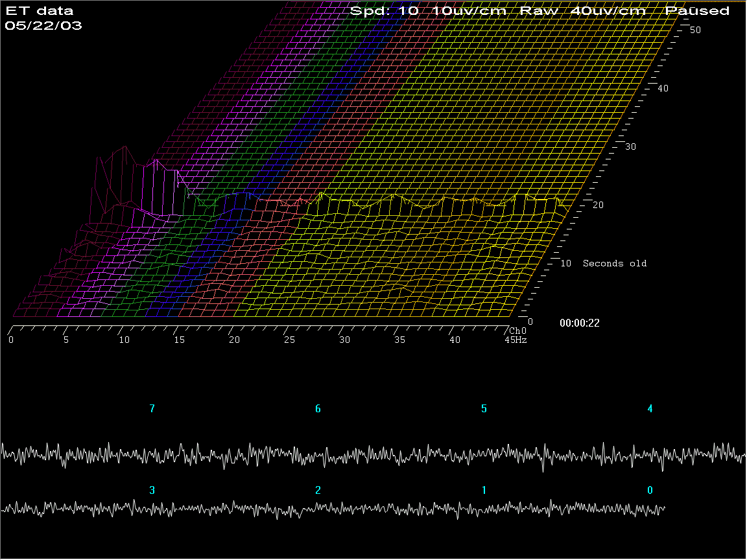The image size is (747, 560).
Task: Select the Ch0 channel label
Action: point(518,331)
